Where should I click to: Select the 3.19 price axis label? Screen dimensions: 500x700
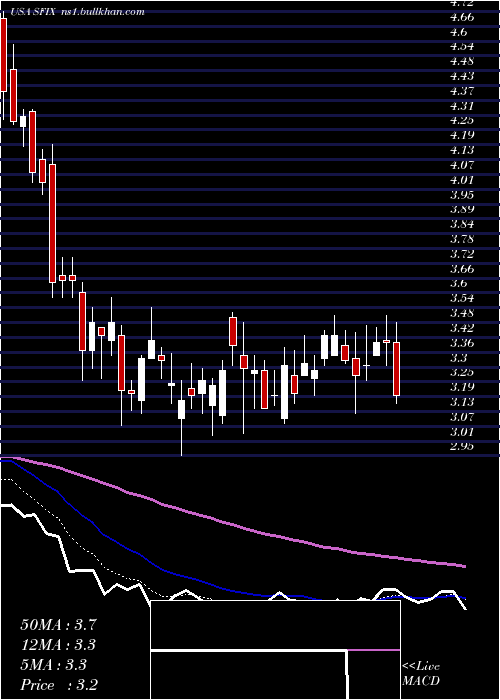461,387
